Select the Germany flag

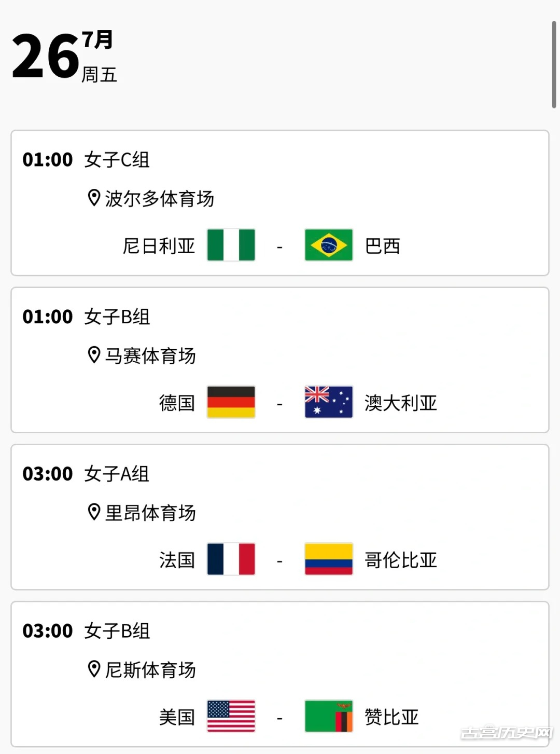click(x=231, y=402)
